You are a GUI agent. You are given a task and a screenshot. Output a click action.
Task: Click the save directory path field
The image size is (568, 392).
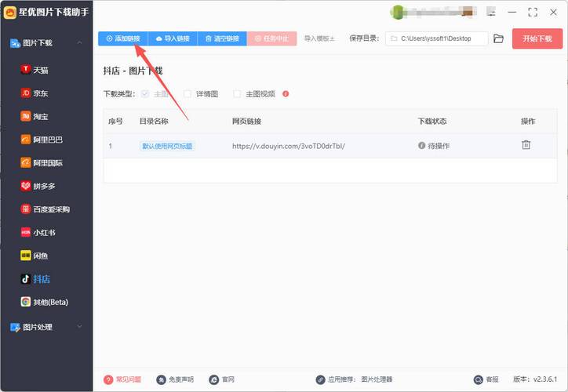point(436,38)
